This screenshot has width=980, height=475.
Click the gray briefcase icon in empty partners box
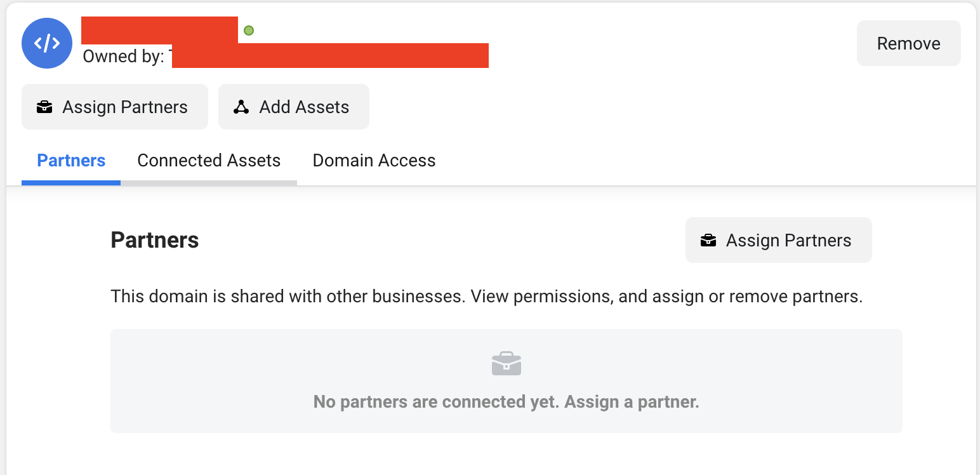coord(507,363)
